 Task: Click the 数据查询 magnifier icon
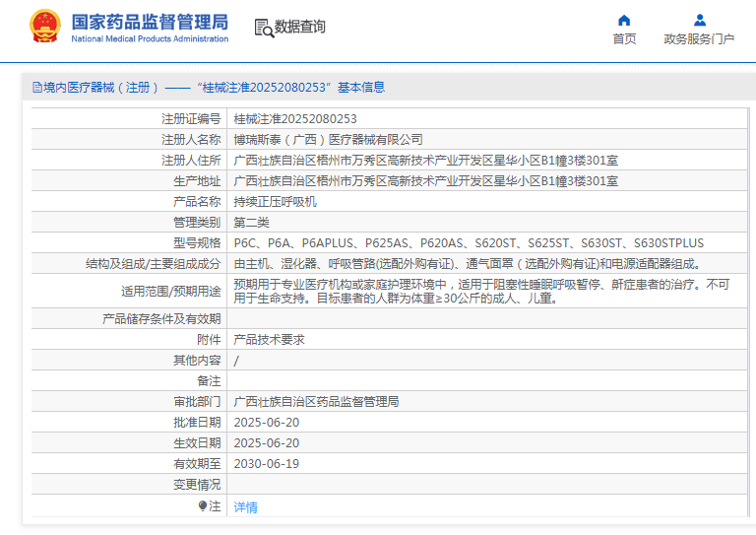(x=263, y=28)
